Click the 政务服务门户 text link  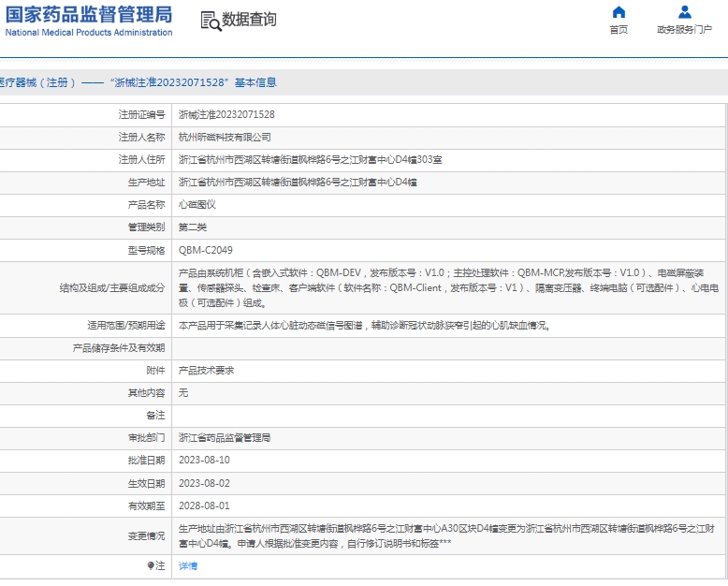point(684,30)
